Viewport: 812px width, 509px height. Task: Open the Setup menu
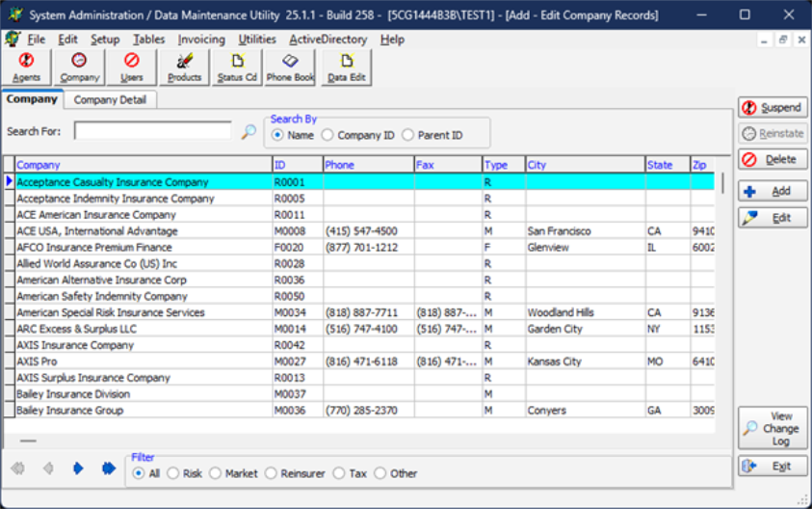coord(105,40)
